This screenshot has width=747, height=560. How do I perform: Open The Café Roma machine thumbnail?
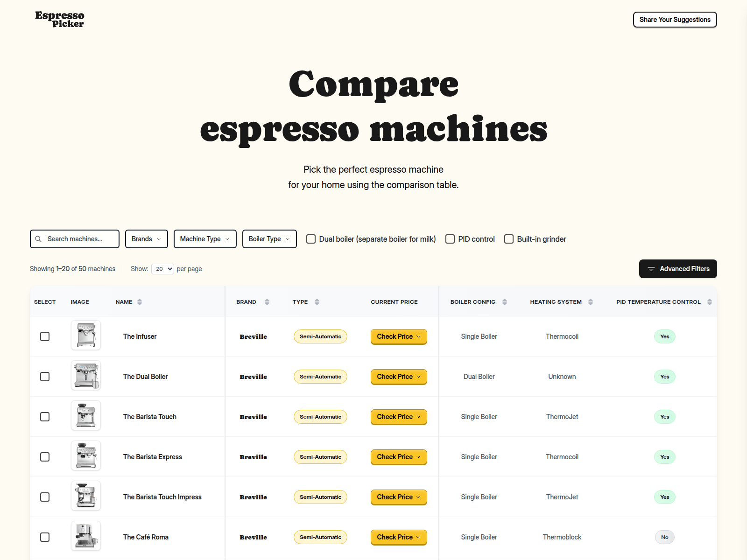click(x=86, y=536)
